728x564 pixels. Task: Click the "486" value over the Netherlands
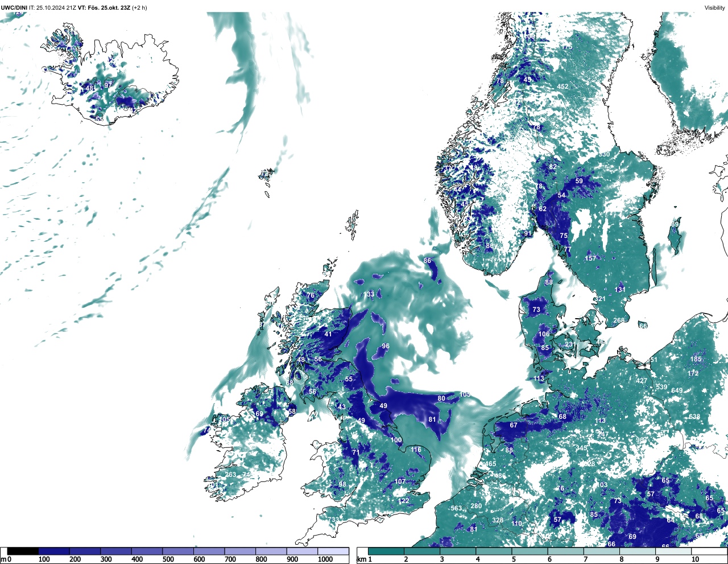tap(500, 476)
